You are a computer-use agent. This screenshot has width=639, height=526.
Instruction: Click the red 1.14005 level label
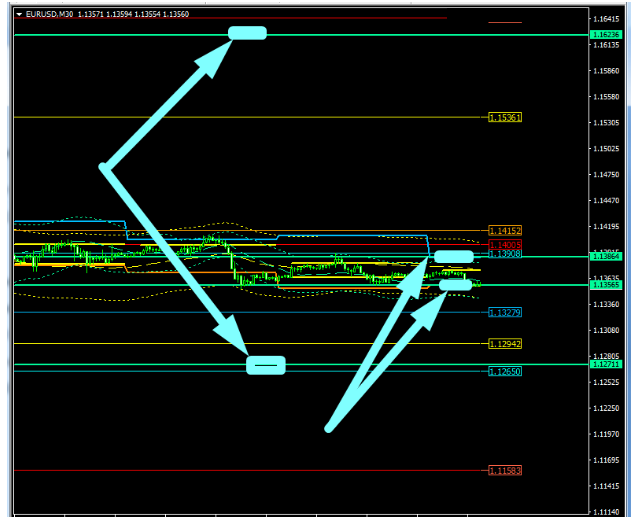pyautogui.click(x=504, y=244)
